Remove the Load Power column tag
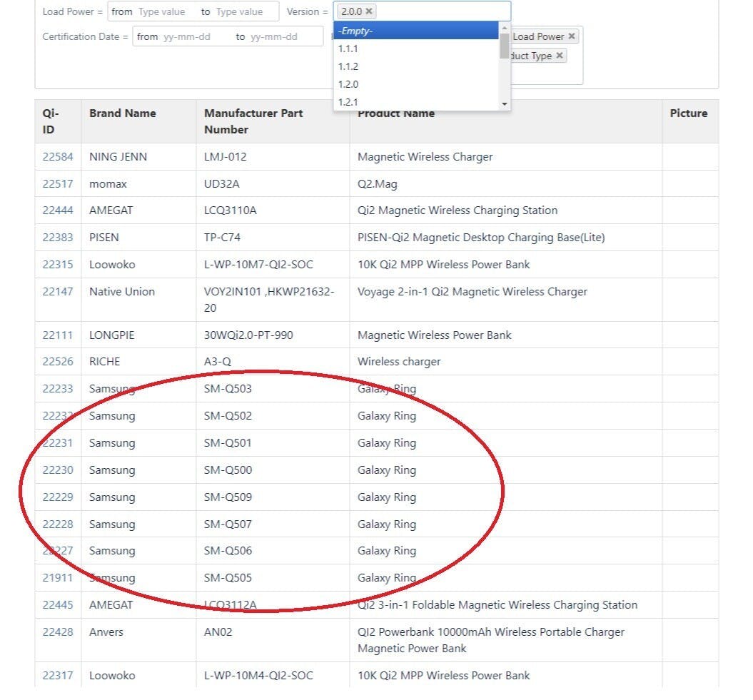Image resolution: width=753 pixels, height=700 pixels. click(572, 36)
